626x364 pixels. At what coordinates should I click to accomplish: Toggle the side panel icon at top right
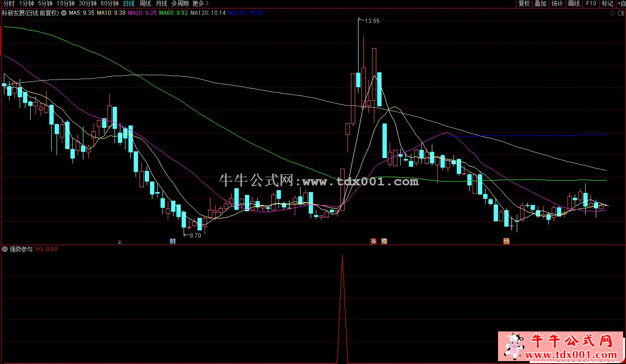(x=620, y=13)
